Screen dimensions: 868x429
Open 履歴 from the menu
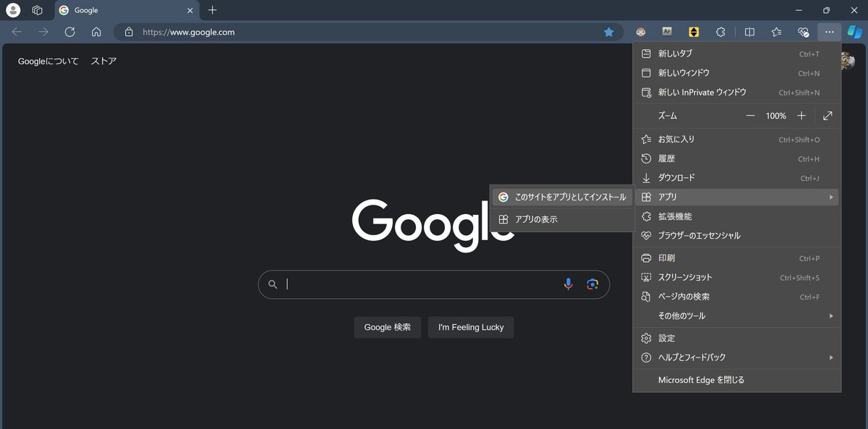click(737, 158)
